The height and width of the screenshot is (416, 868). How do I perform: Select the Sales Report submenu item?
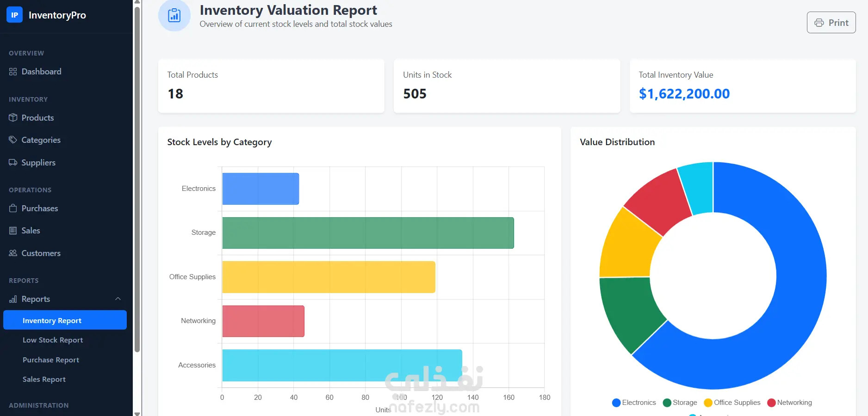tap(44, 379)
